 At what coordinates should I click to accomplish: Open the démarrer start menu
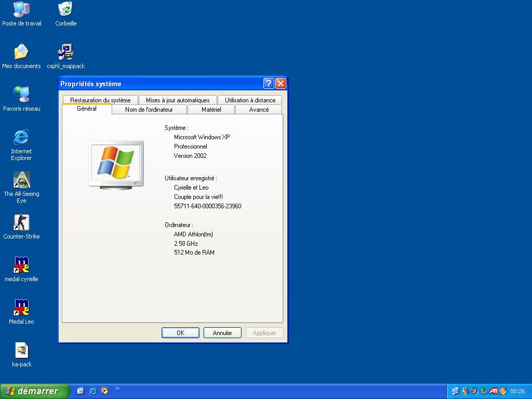(x=35, y=391)
